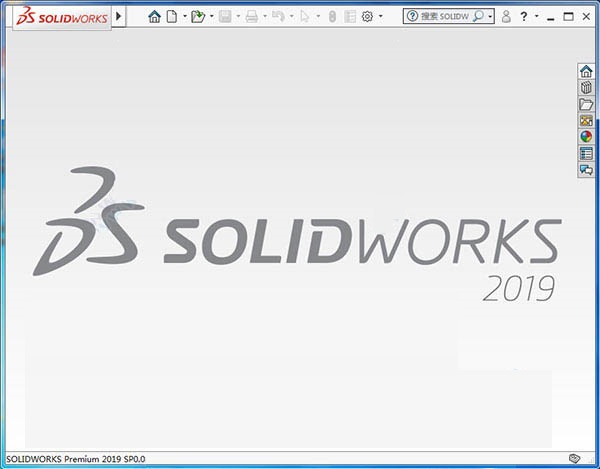Screen dimensions: 600x469
Task: Expand the Options dropdown arrow
Action: 380,16
